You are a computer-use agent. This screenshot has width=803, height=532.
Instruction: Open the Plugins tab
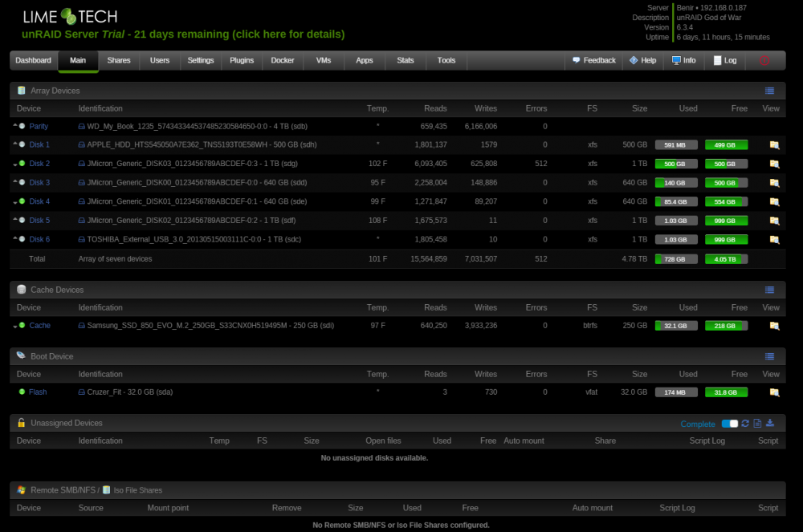(242, 60)
